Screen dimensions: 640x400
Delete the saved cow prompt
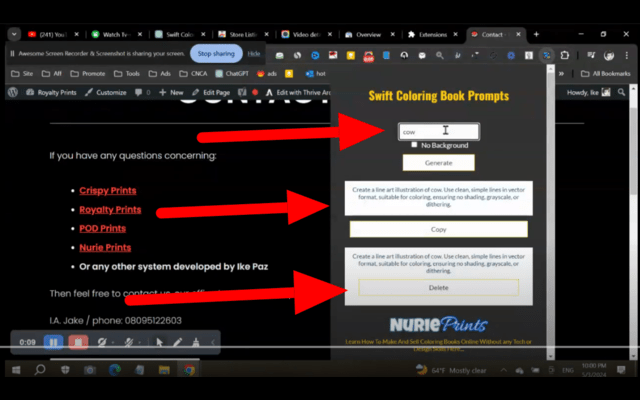pyautogui.click(x=439, y=287)
